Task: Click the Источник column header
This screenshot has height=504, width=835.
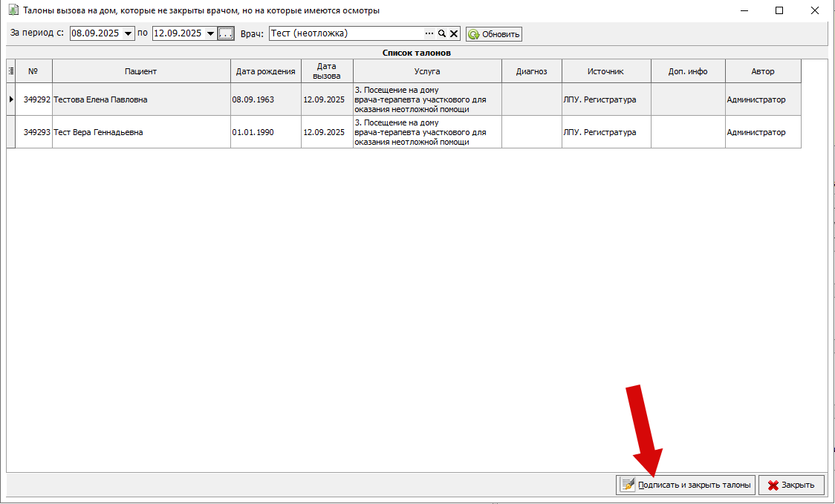Action: coord(605,71)
